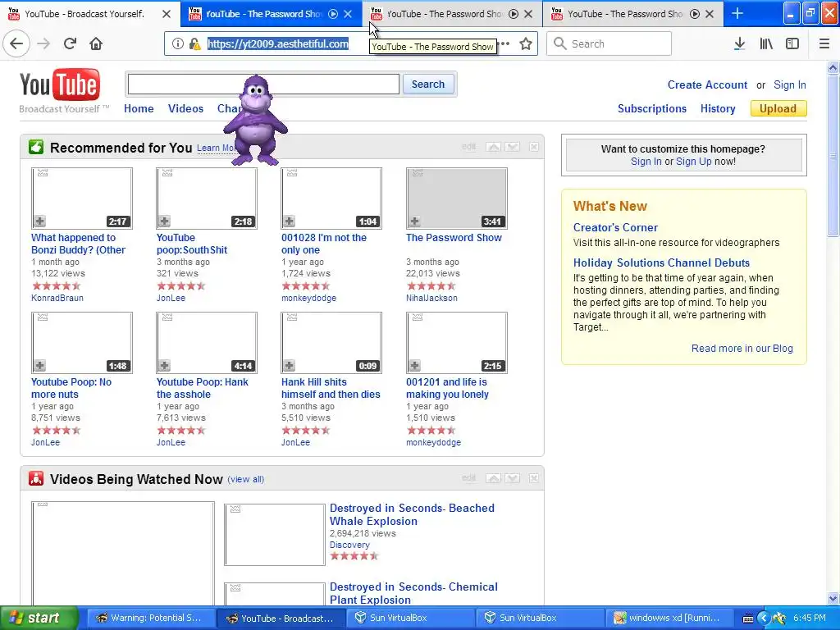Click the green Recommended for You icon
This screenshot has width=840, height=630.
point(36,147)
